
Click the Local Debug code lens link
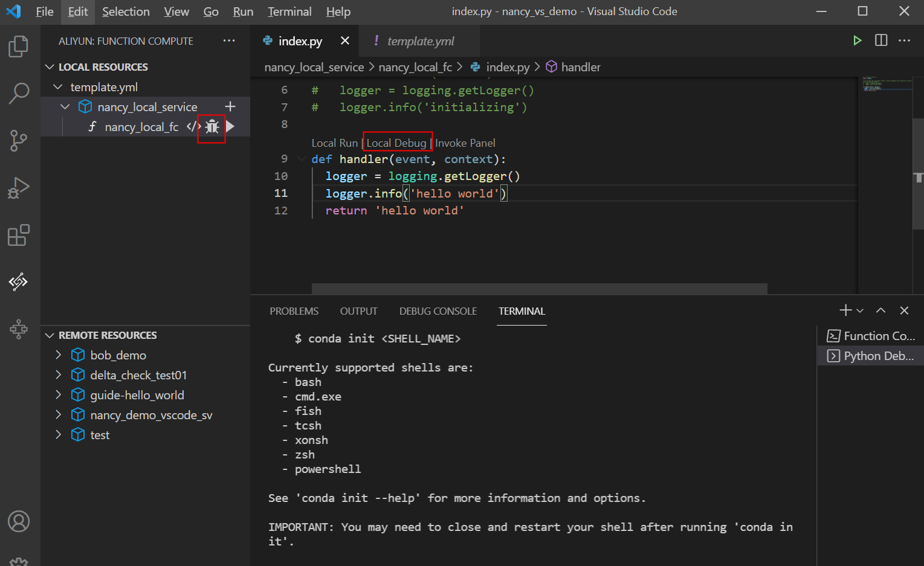point(396,143)
